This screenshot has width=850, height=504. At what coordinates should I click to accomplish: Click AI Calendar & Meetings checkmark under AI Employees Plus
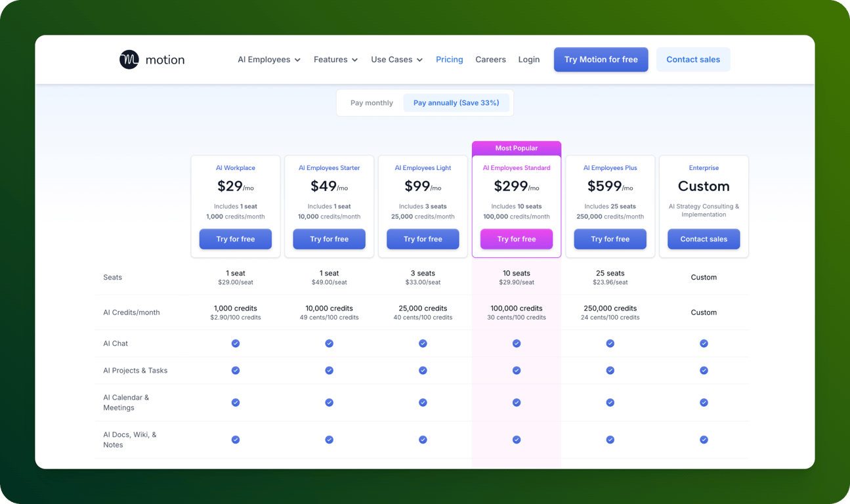610,402
